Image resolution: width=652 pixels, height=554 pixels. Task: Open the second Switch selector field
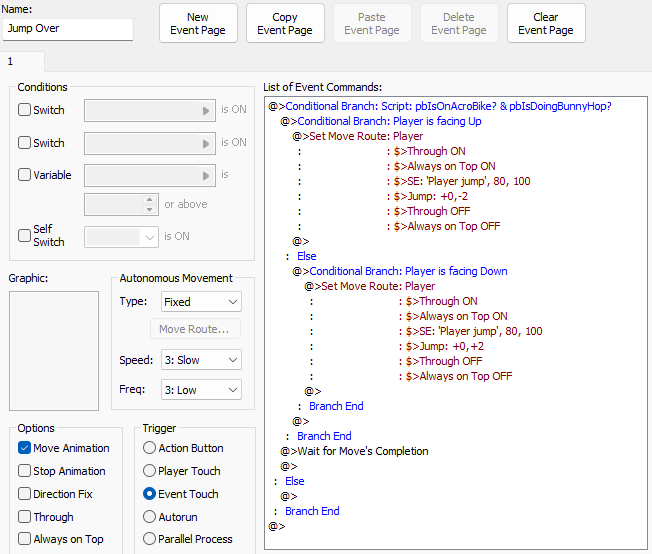point(150,143)
